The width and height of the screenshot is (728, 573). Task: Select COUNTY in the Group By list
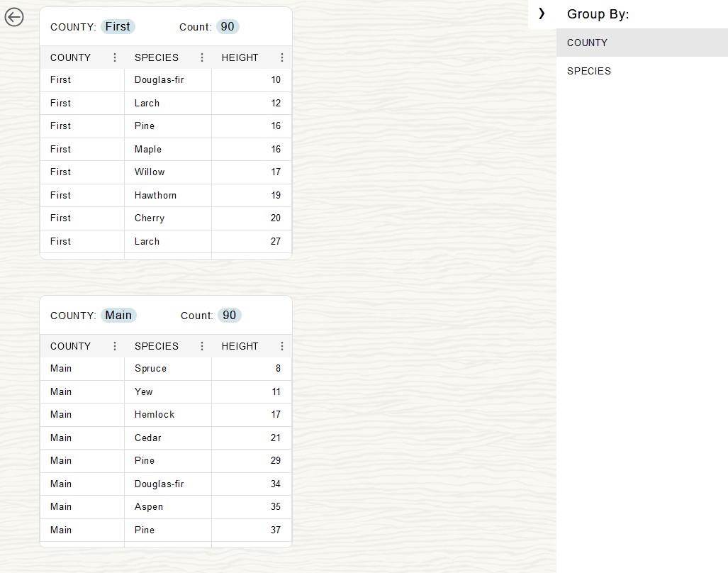pyautogui.click(x=587, y=43)
